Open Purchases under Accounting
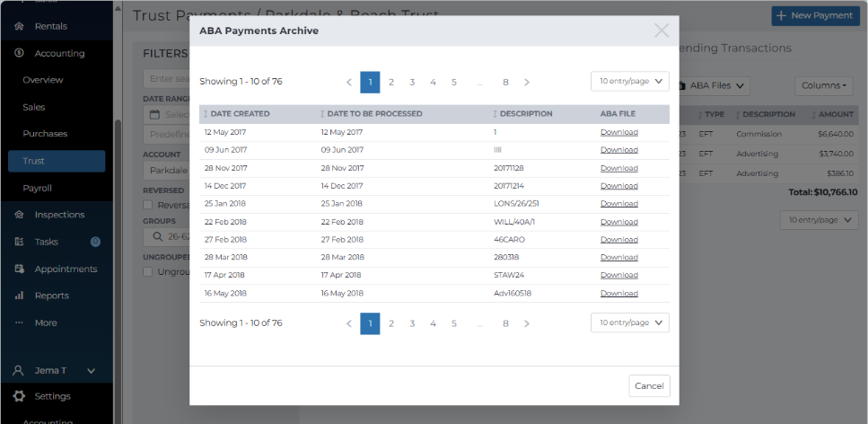 pos(45,134)
